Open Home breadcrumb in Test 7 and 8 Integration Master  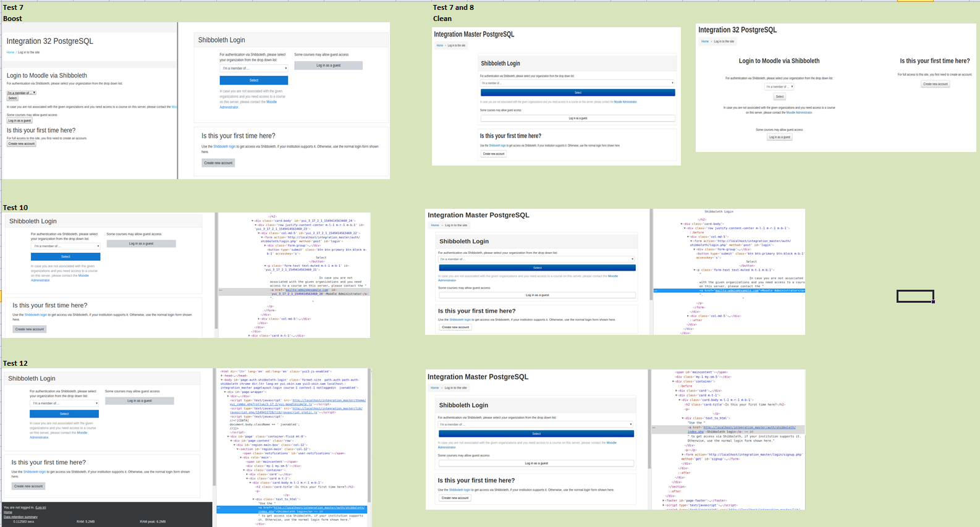[440, 46]
